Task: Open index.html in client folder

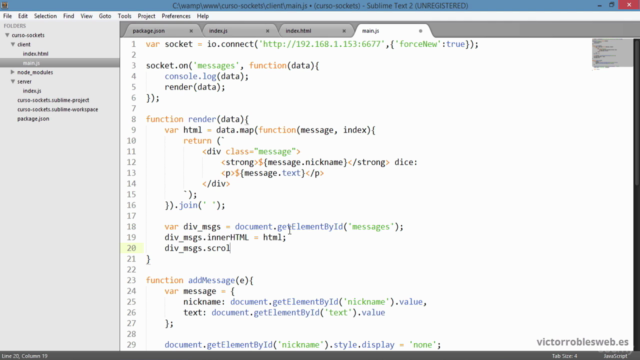Action: coord(36,53)
